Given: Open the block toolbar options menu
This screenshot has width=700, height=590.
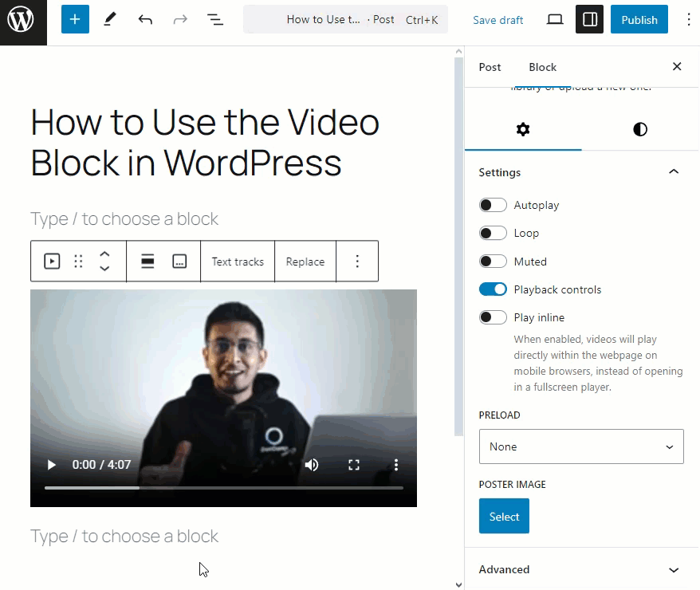Looking at the screenshot, I should (x=357, y=262).
